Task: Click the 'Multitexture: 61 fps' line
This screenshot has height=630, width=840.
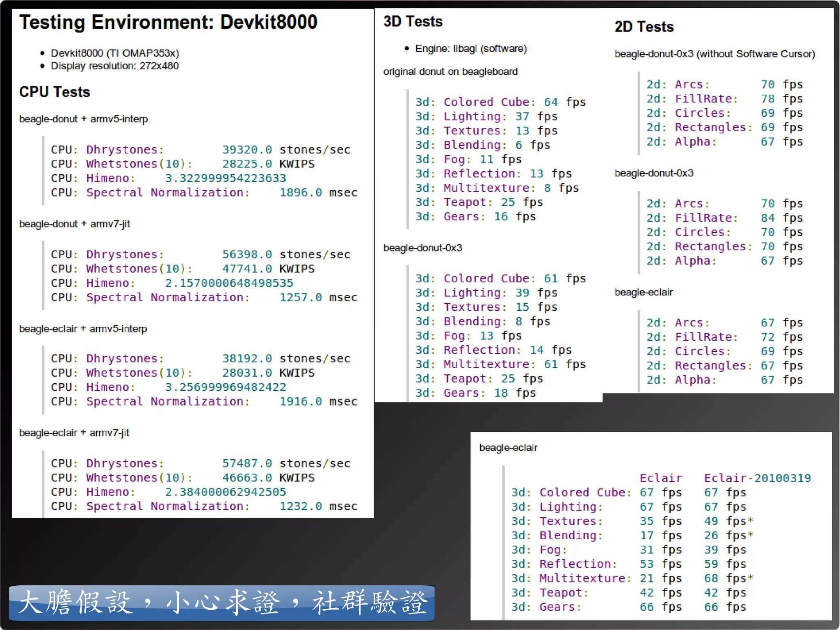Action: click(500, 364)
